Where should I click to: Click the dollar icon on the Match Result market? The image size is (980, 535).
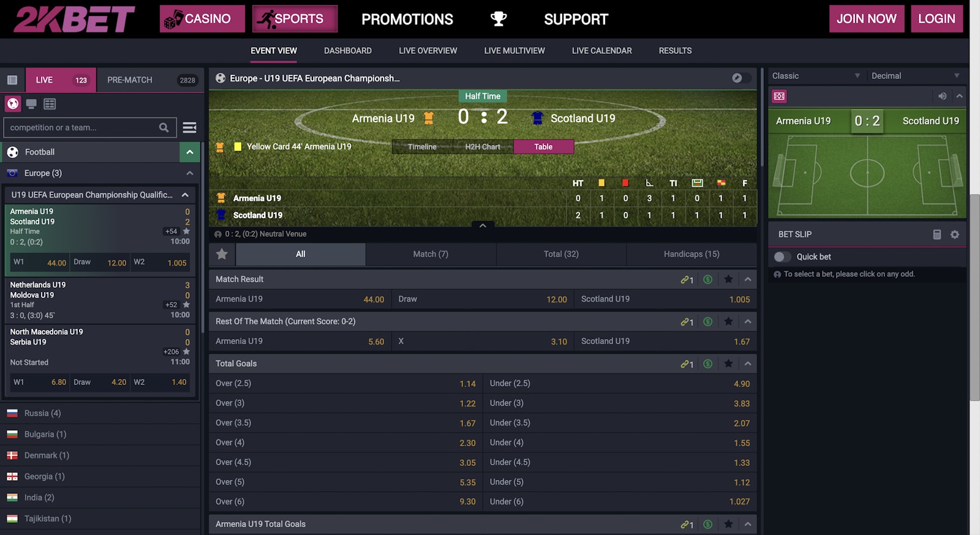click(x=708, y=279)
